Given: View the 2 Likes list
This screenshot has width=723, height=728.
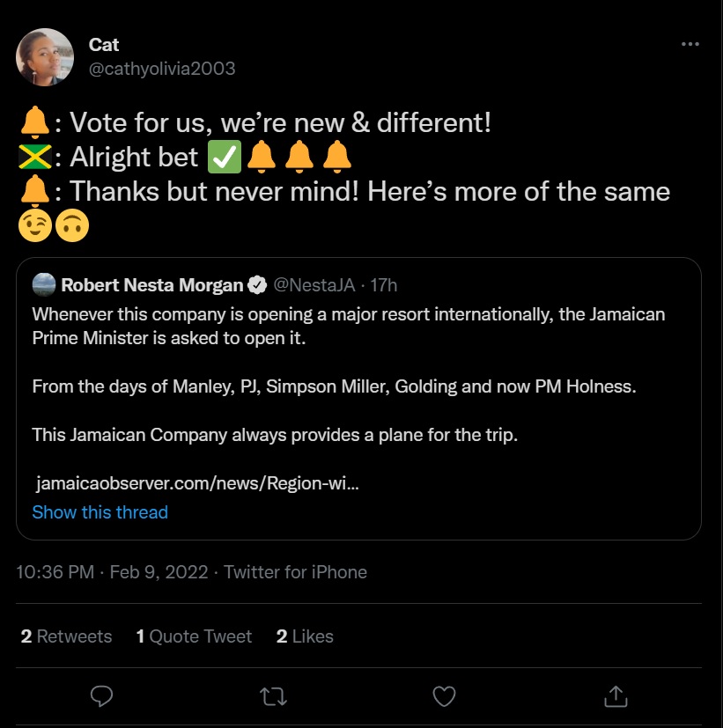Looking at the screenshot, I should click(x=305, y=636).
